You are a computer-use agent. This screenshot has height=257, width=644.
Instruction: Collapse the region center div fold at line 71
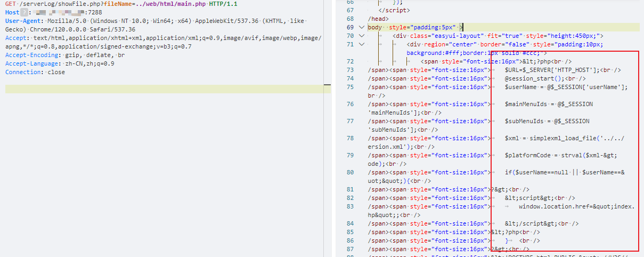[362, 44]
